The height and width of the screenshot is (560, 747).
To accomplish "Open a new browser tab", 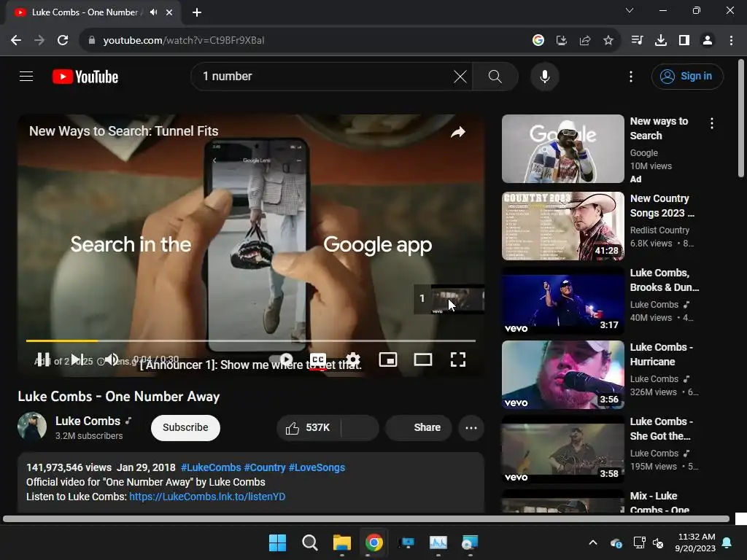I will pos(197,12).
